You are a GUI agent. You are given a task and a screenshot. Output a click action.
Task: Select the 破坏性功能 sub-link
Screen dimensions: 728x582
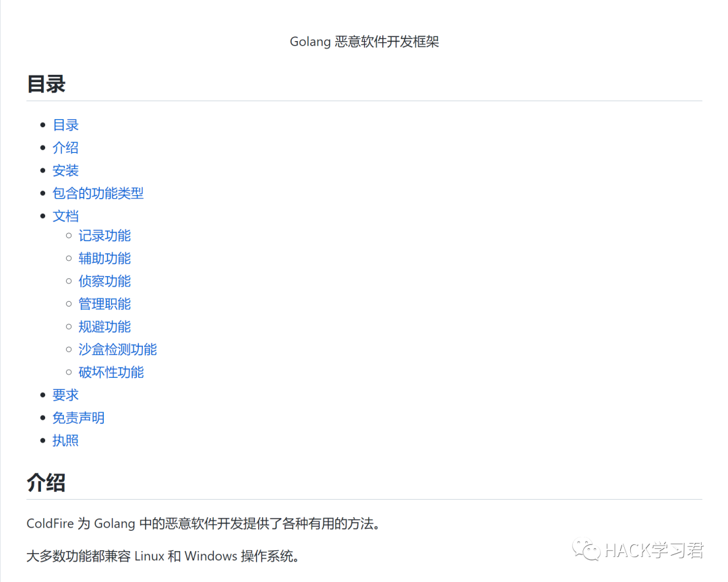pyautogui.click(x=111, y=373)
